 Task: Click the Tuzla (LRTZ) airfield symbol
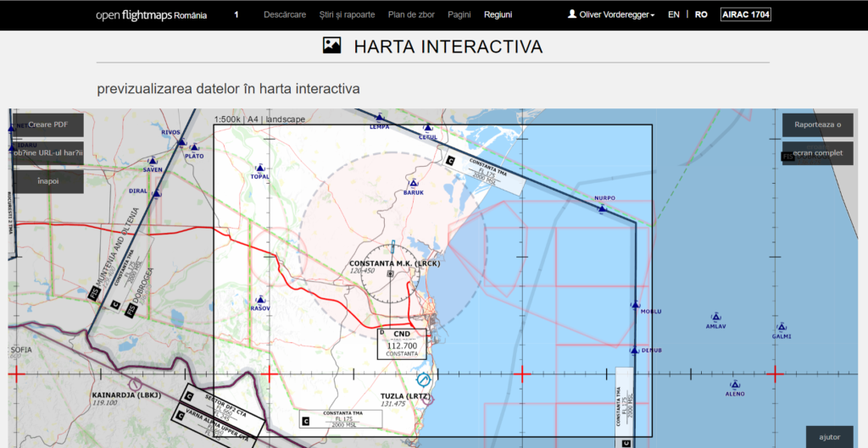click(424, 378)
